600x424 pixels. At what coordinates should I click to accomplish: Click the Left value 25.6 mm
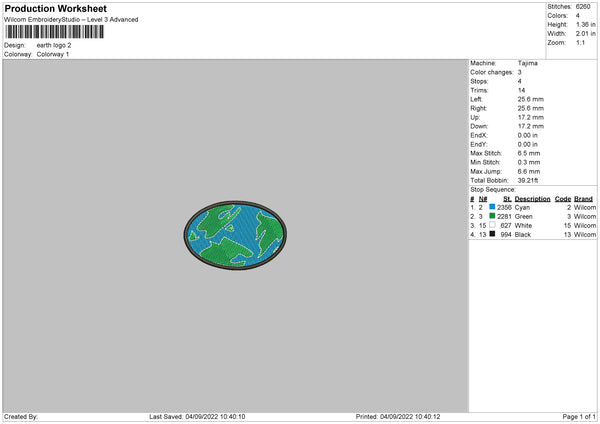tap(531, 99)
